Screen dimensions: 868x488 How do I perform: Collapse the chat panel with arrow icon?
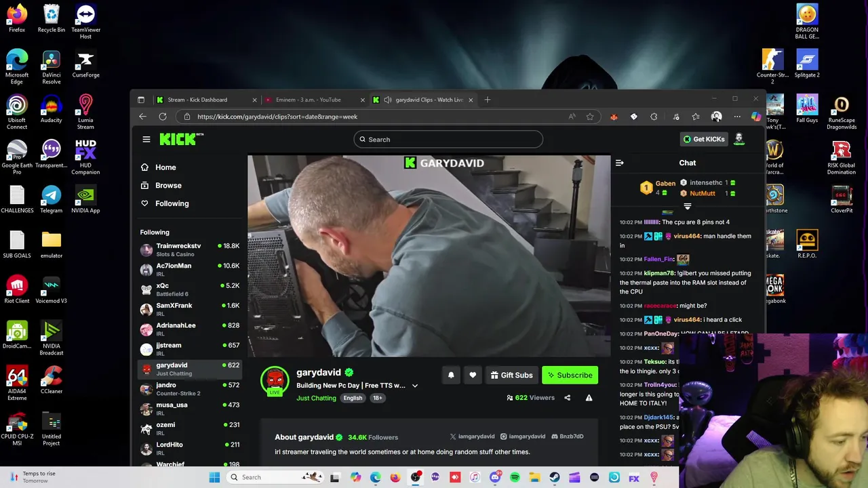(x=619, y=163)
